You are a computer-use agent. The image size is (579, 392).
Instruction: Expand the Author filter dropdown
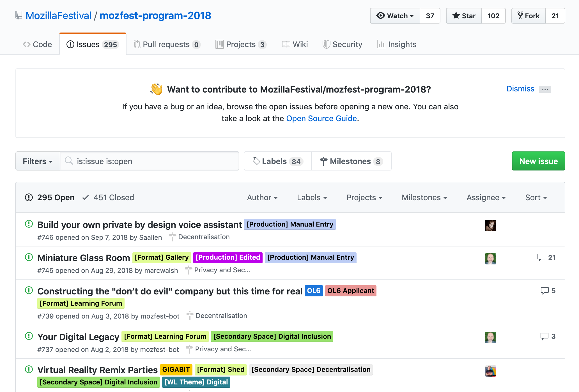(262, 197)
